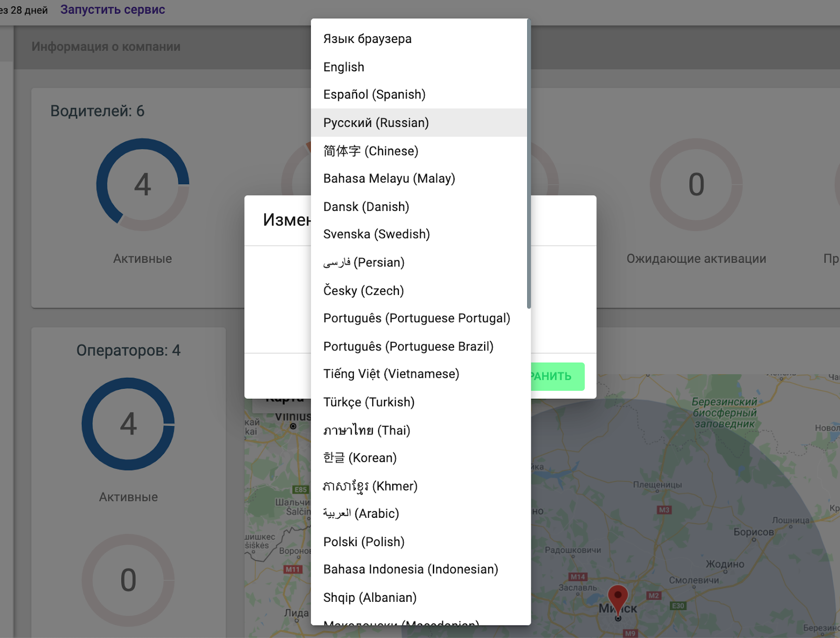
Task: Click the 'Ожидающие активации' label
Action: [696, 259]
